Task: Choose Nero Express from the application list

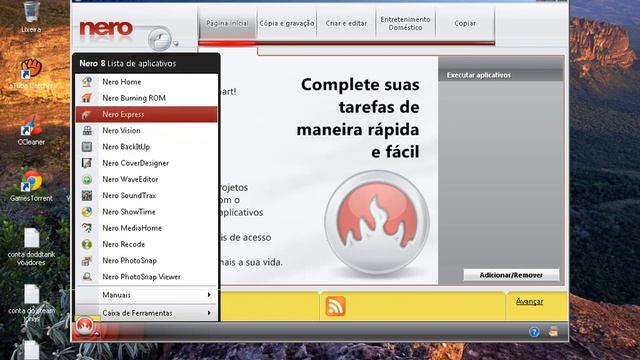Action: click(x=147, y=114)
